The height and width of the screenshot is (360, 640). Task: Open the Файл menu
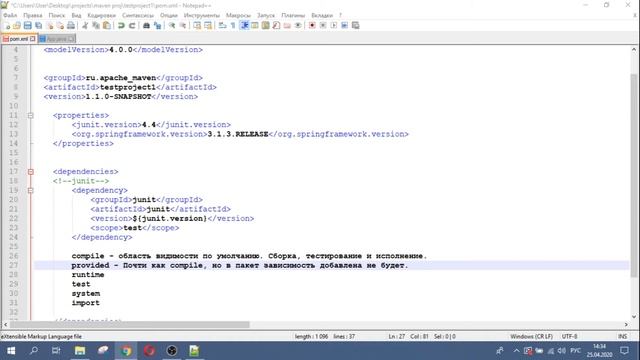(x=10, y=15)
